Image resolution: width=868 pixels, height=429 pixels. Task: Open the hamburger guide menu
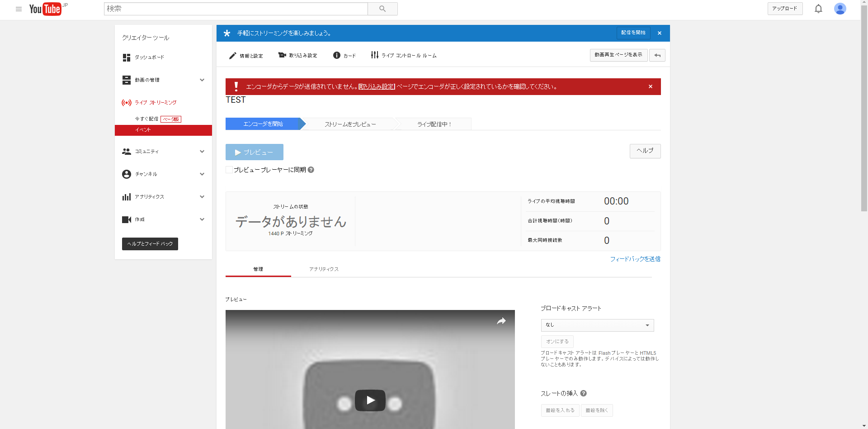19,9
